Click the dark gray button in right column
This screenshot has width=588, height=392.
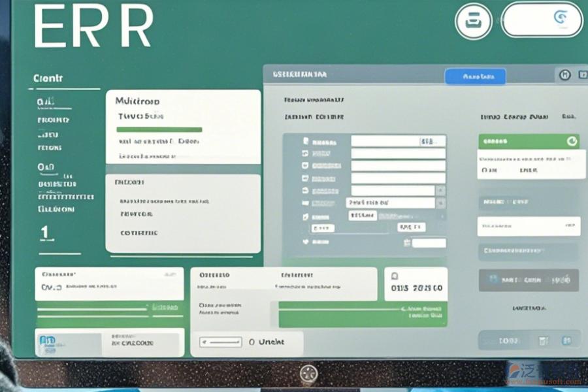coord(529,280)
